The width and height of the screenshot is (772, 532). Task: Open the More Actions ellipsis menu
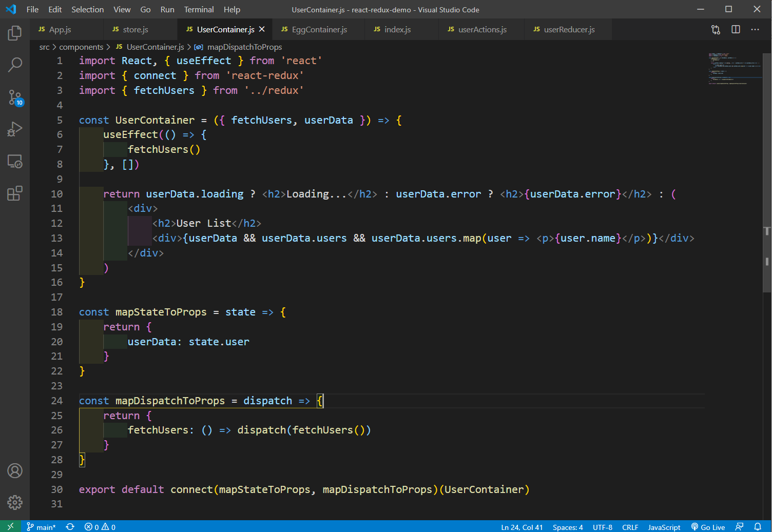[755, 30]
